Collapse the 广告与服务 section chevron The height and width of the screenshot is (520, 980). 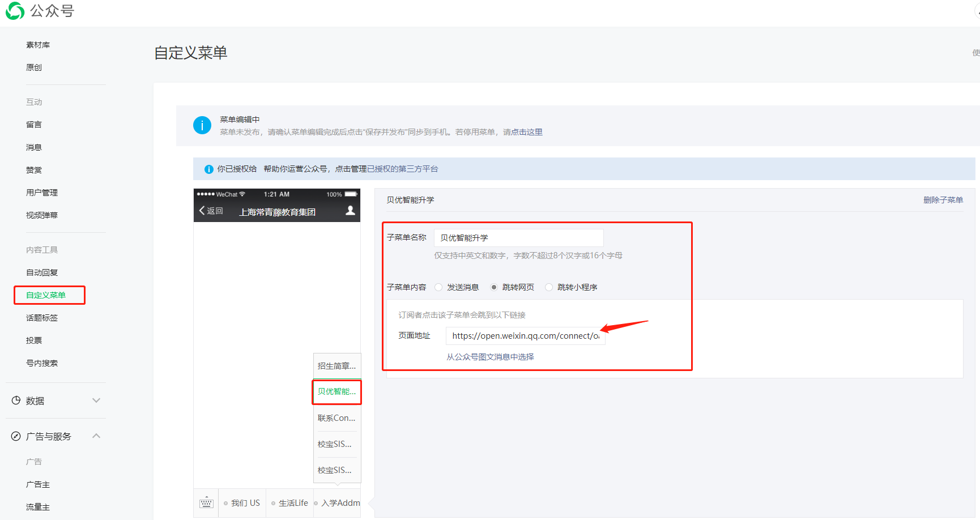(96, 436)
